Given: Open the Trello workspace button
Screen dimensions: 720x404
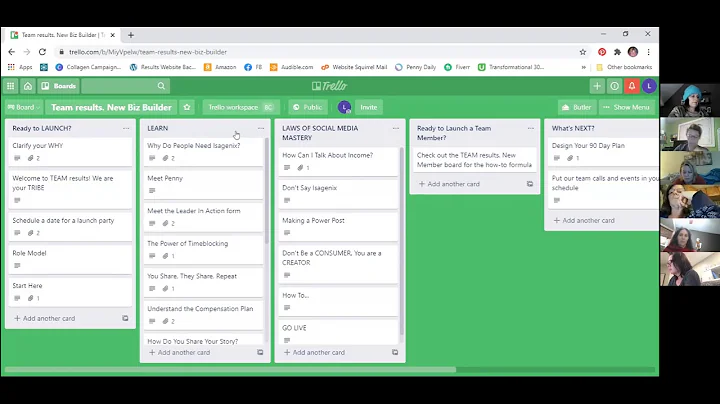Looking at the screenshot, I should pyautogui.click(x=241, y=107).
